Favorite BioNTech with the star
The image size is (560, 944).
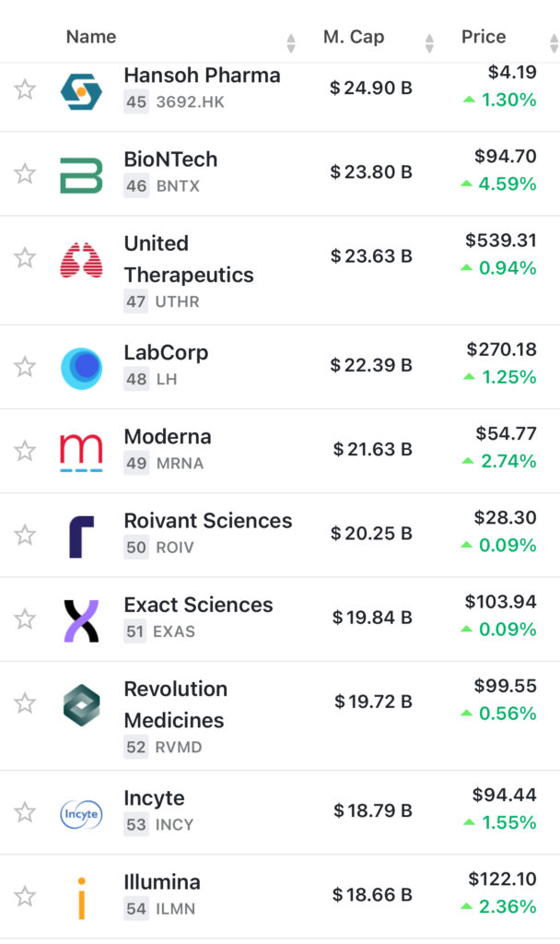point(25,173)
